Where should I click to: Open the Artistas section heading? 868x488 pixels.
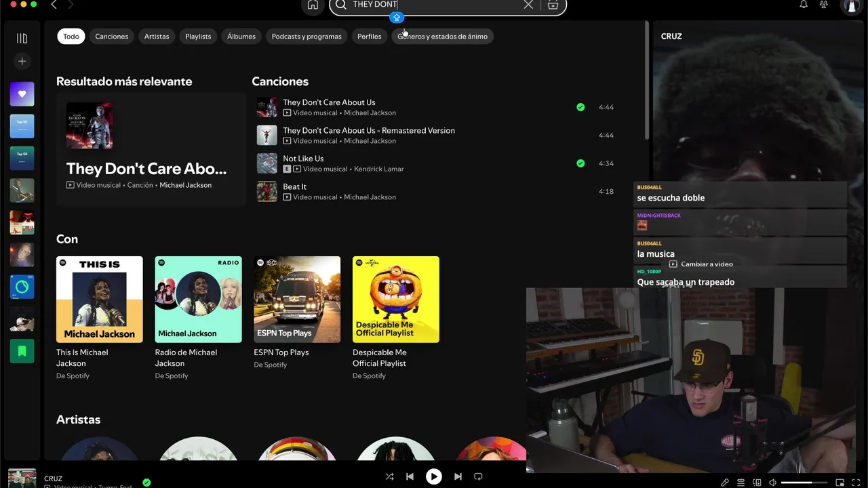click(79, 420)
